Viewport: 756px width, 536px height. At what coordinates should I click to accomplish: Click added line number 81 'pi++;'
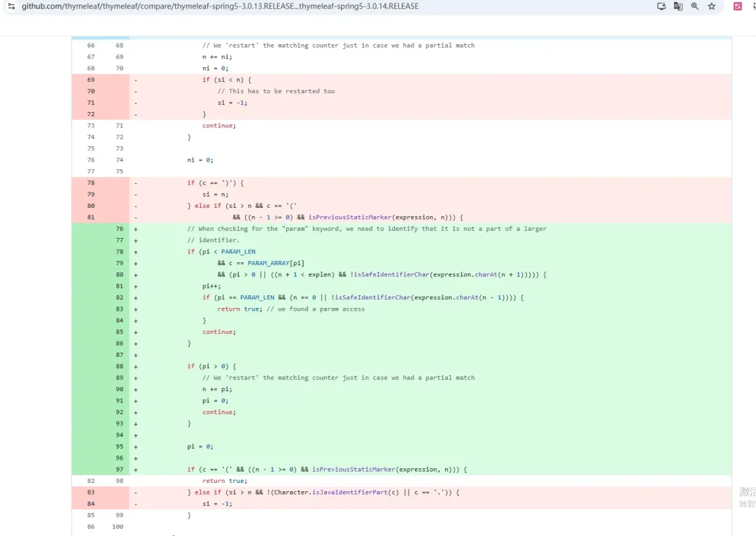tap(120, 285)
